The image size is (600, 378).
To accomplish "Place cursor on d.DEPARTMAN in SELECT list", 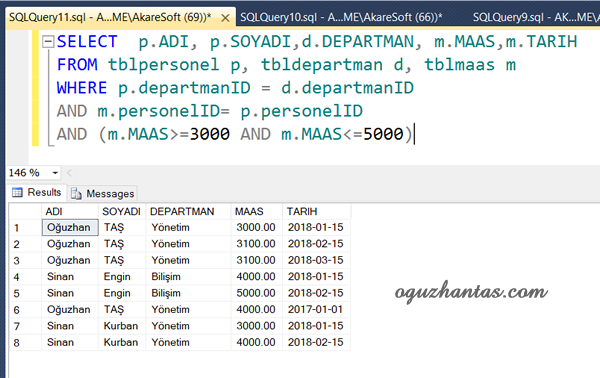I will click(358, 42).
